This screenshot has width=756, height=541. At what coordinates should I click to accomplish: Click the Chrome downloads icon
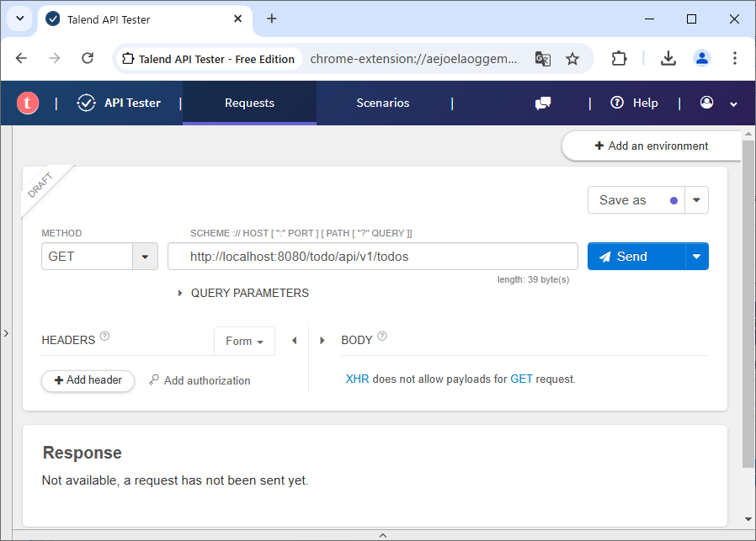(x=668, y=58)
